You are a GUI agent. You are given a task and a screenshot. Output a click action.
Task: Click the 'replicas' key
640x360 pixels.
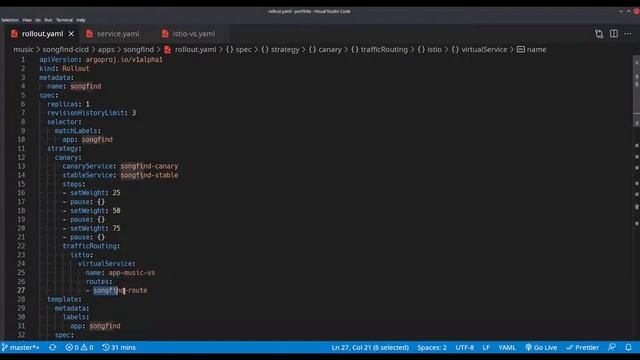[62, 104]
